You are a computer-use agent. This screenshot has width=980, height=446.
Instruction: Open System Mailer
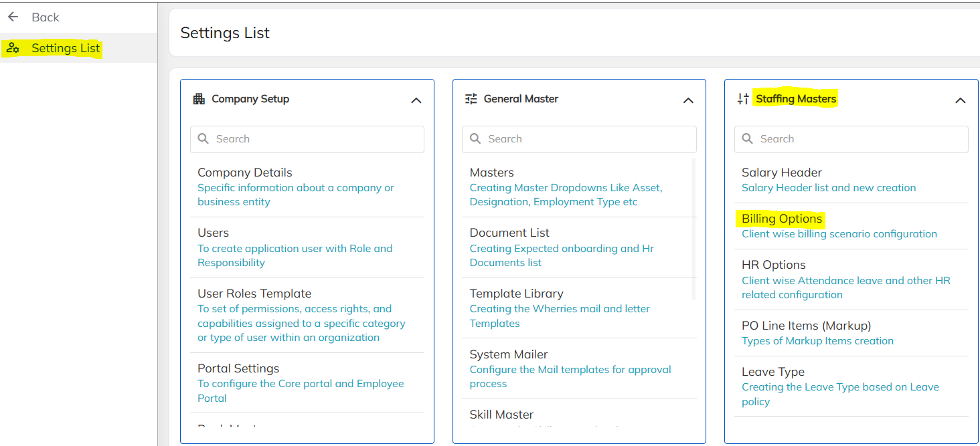pos(509,354)
